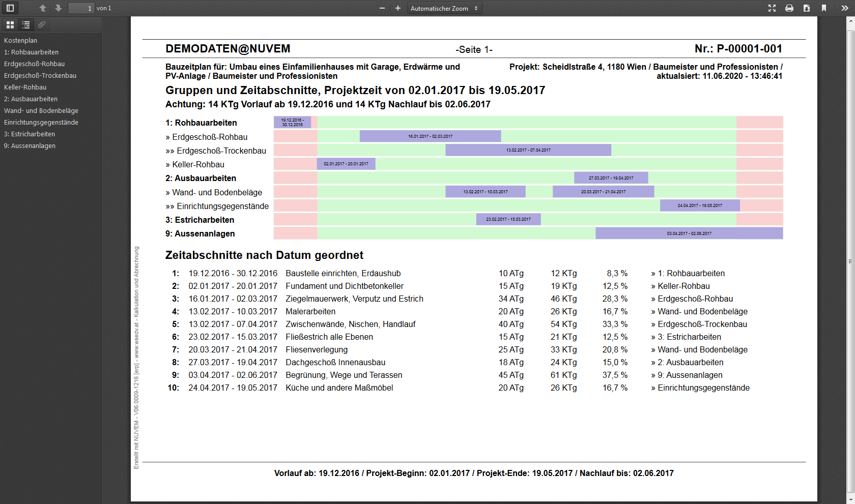Click 'Fundament und Dichtbetonkeller' text
The height and width of the screenshot is (504, 855).
[x=345, y=286]
